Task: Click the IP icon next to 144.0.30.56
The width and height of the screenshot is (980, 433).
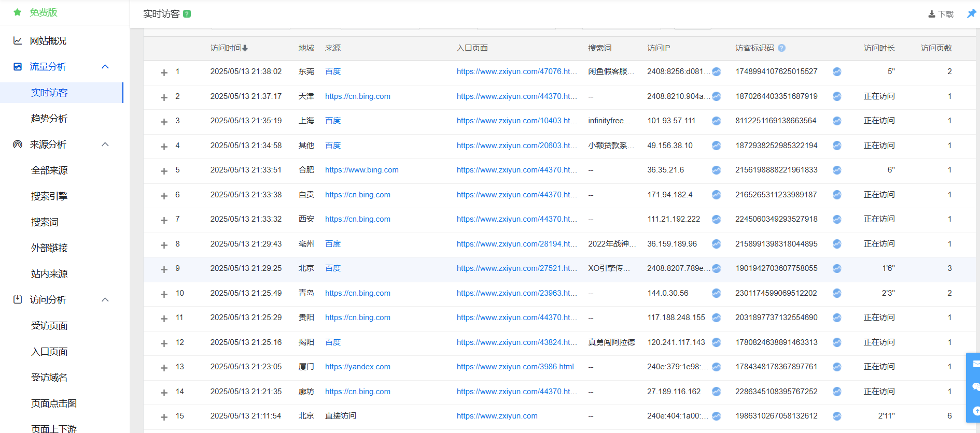Action: 716,293
